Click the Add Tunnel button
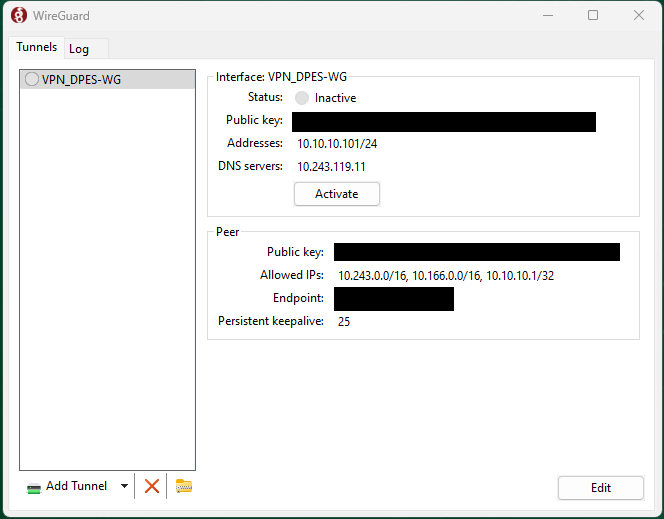664x519 pixels. (x=67, y=486)
